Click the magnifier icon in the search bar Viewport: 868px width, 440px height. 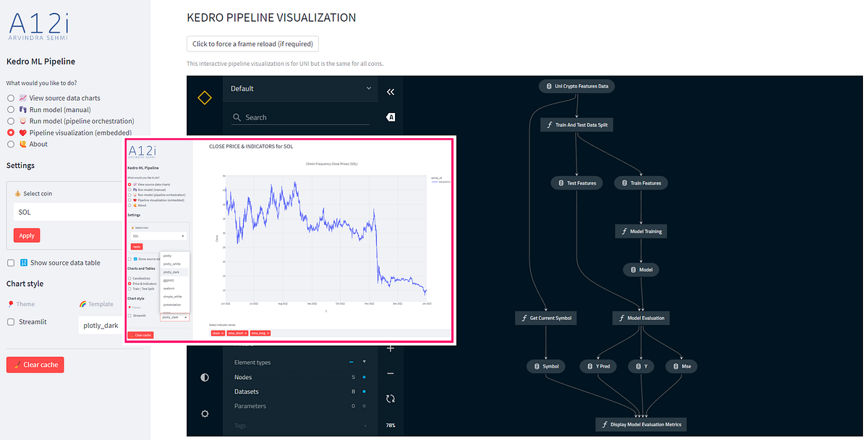coord(237,117)
